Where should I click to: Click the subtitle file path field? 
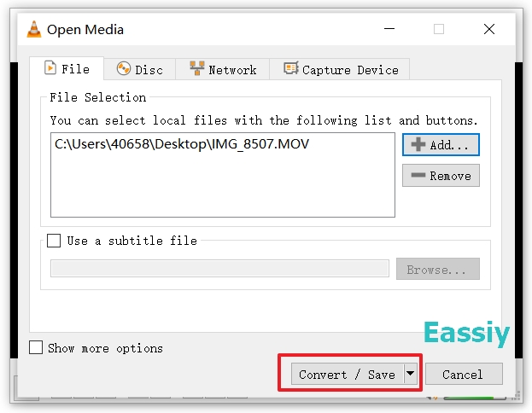coord(219,269)
